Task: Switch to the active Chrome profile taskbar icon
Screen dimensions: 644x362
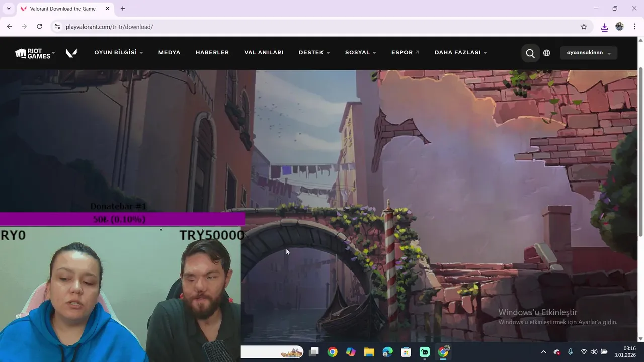Action: pos(443,352)
